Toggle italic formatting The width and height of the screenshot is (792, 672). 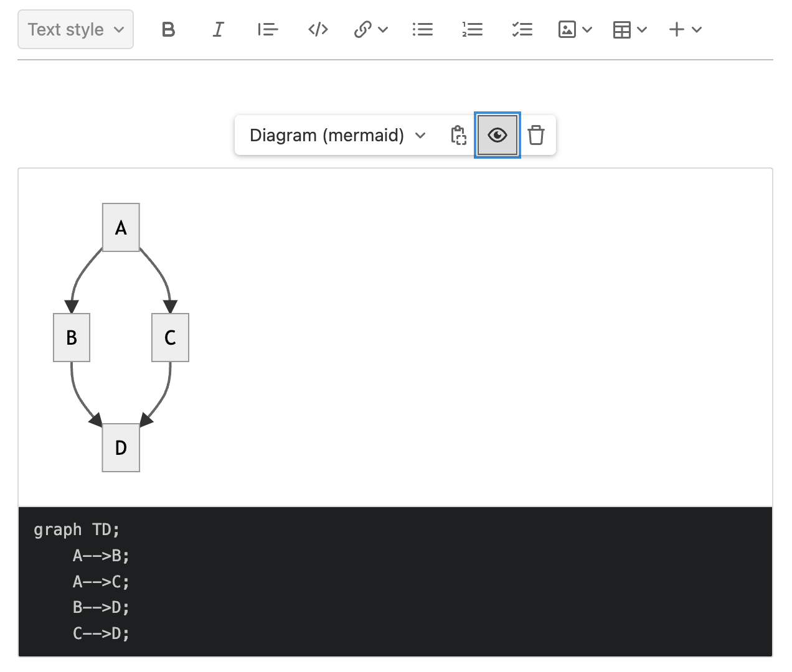[218, 29]
